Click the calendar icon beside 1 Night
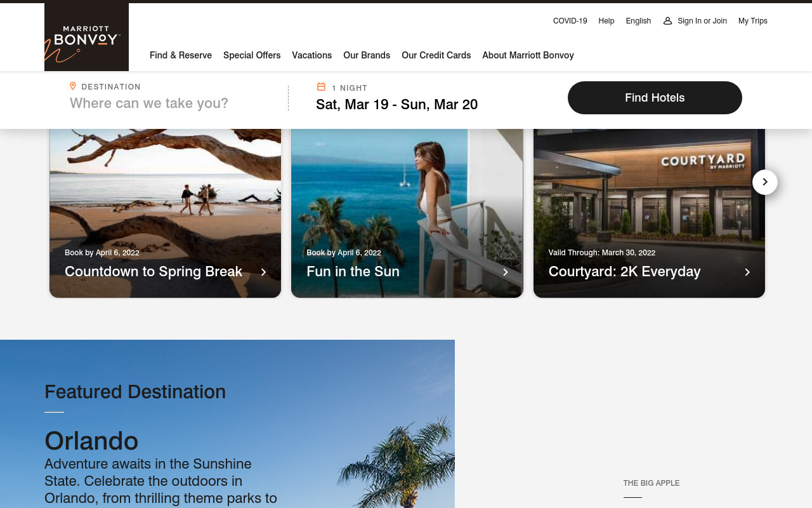The image size is (812, 508). [321, 87]
